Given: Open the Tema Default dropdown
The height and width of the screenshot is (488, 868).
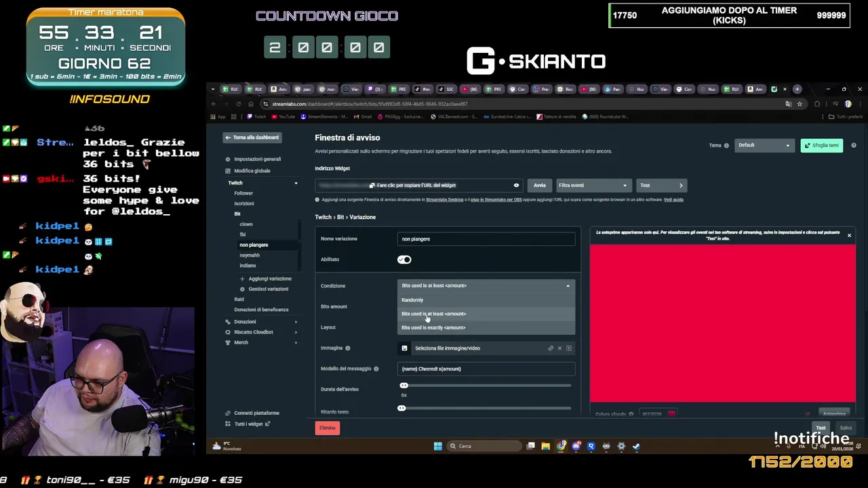Looking at the screenshot, I should click(764, 145).
